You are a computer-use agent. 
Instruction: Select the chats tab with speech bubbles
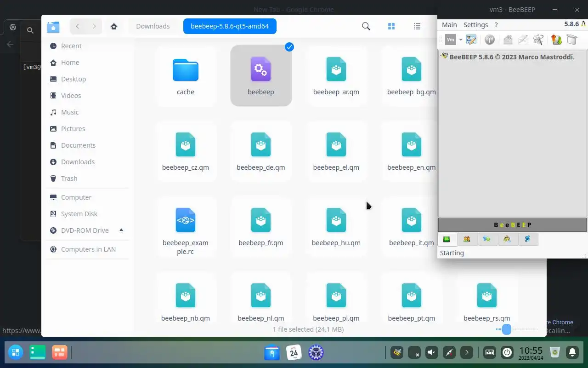tap(487, 239)
